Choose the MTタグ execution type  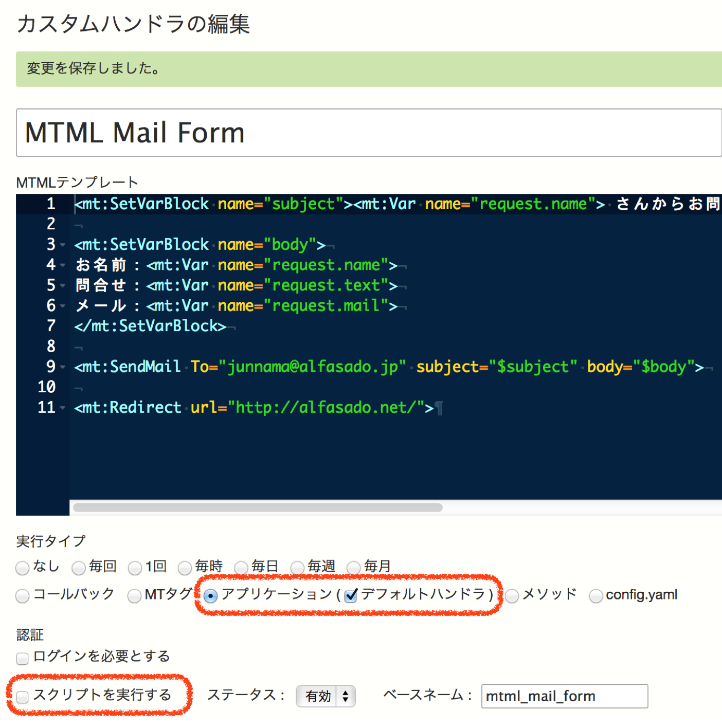coord(134,596)
